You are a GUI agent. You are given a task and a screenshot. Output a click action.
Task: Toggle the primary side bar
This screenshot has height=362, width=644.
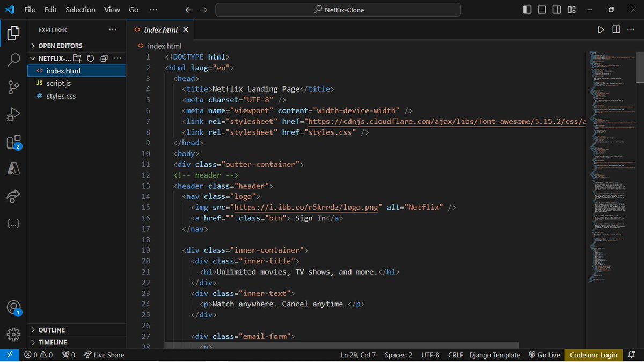(x=527, y=10)
